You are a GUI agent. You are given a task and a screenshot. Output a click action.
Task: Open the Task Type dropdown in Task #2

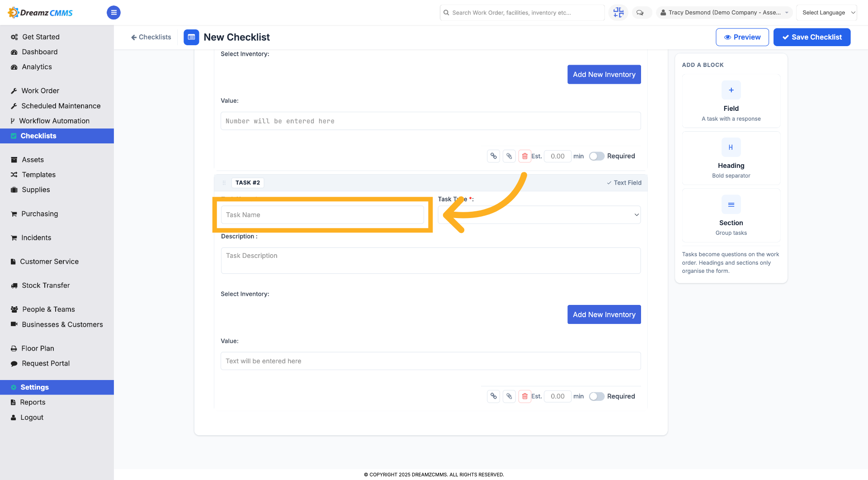pos(539,215)
